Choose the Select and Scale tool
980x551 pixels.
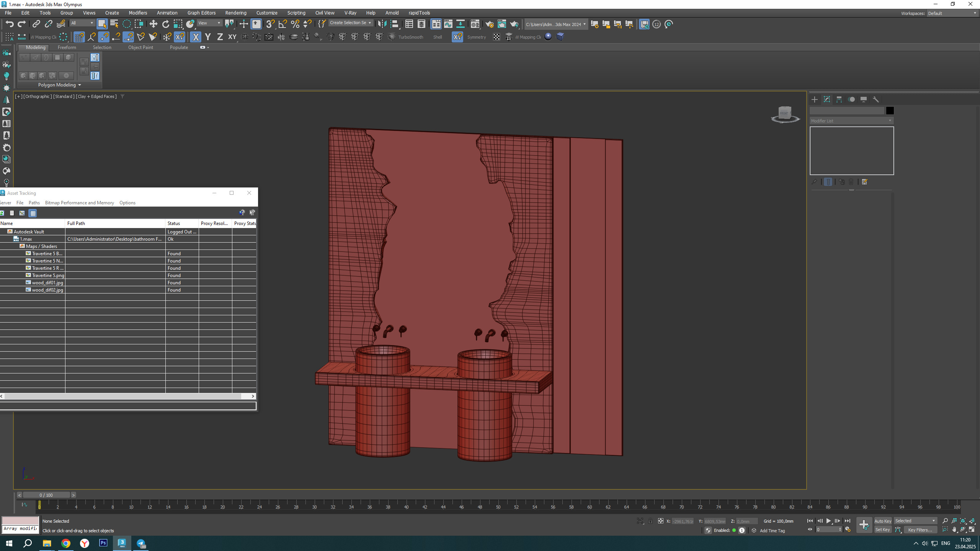click(x=178, y=24)
